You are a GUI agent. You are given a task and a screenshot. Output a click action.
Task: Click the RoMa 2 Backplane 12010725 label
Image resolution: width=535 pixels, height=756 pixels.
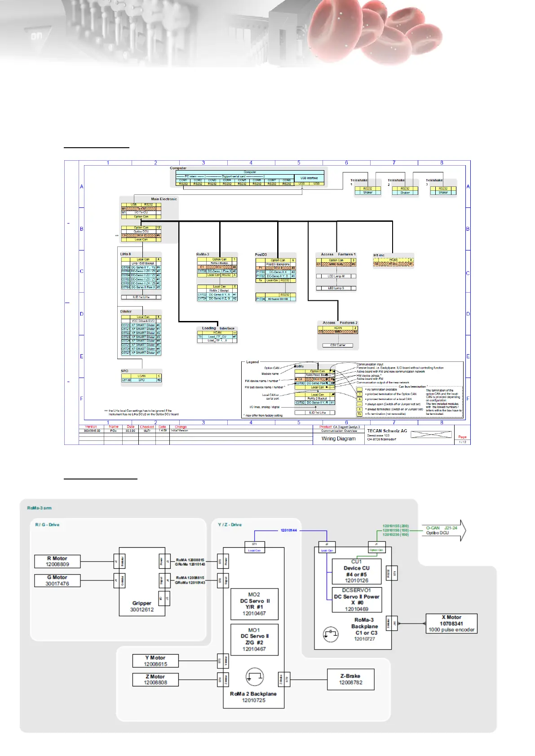pos(253,697)
